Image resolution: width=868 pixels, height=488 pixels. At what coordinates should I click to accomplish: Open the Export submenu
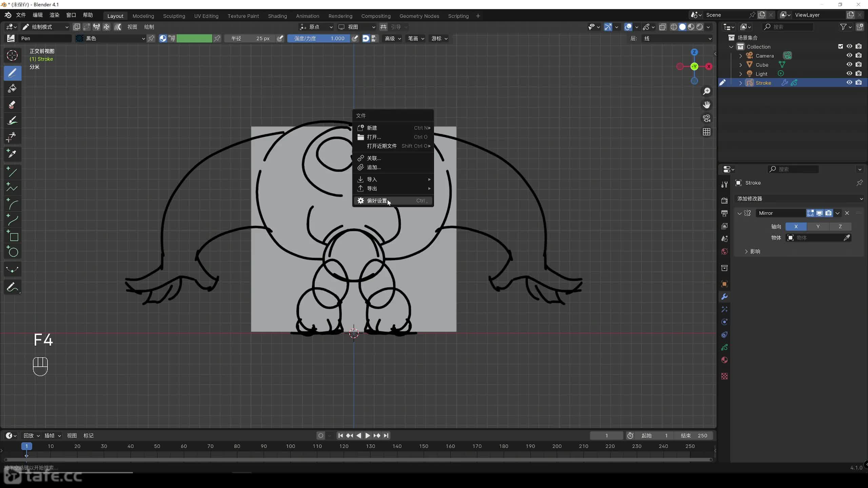[x=393, y=188]
